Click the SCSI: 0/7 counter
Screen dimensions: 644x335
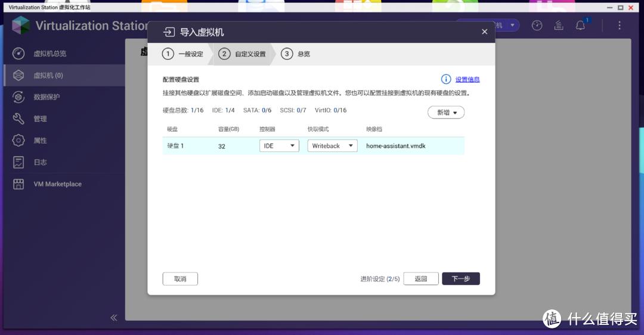pyautogui.click(x=293, y=110)
